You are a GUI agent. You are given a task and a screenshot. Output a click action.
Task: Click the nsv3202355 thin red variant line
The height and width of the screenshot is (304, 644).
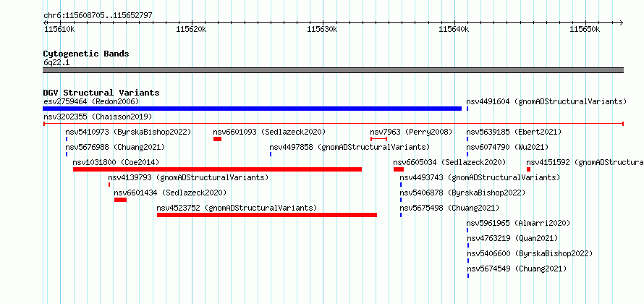(334, 124)
